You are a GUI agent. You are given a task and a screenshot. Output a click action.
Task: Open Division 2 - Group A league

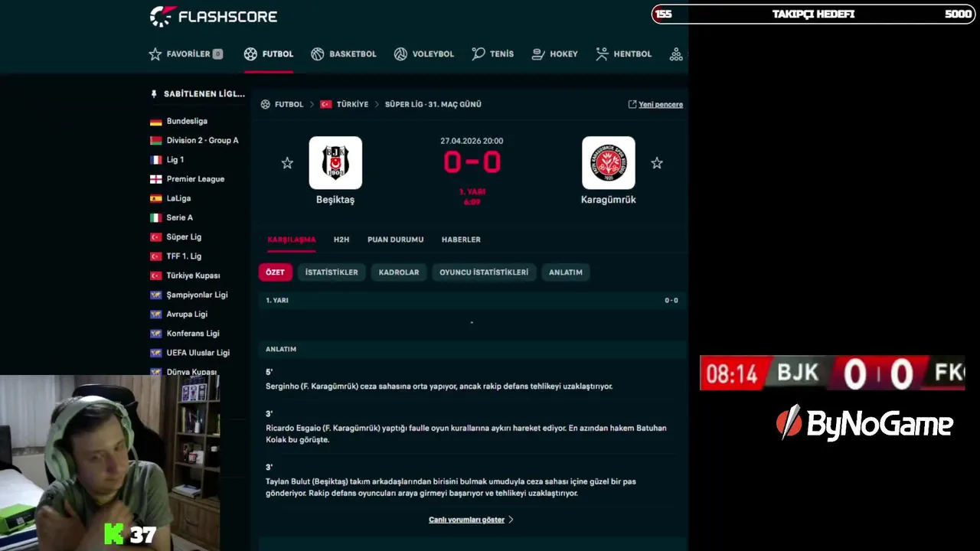[x=202, y=140]
